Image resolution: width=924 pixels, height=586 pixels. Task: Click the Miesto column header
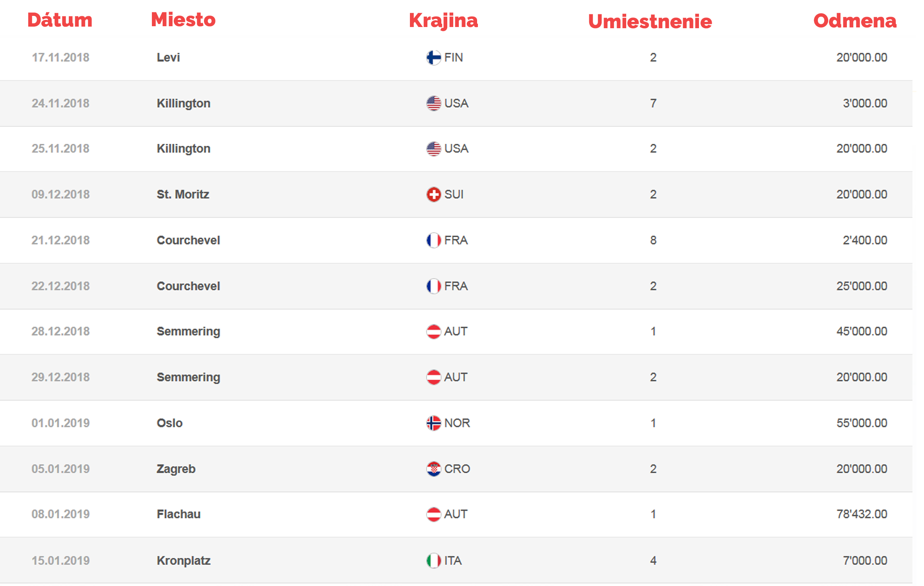[x=183, y=19]
